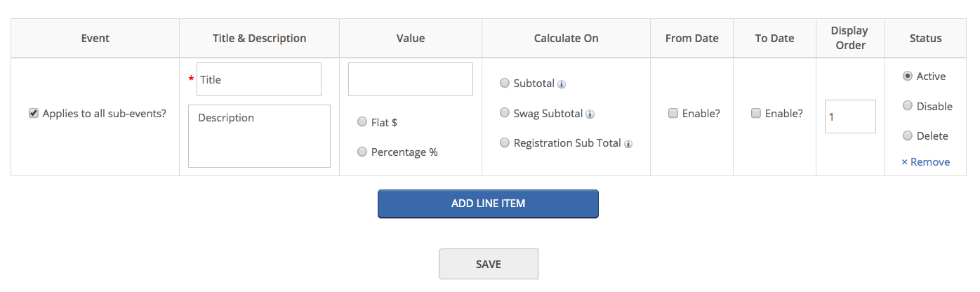Viewport: 980px width, 292px height.
Task: Enable the From Date checkbox
Action: [673, 113]
